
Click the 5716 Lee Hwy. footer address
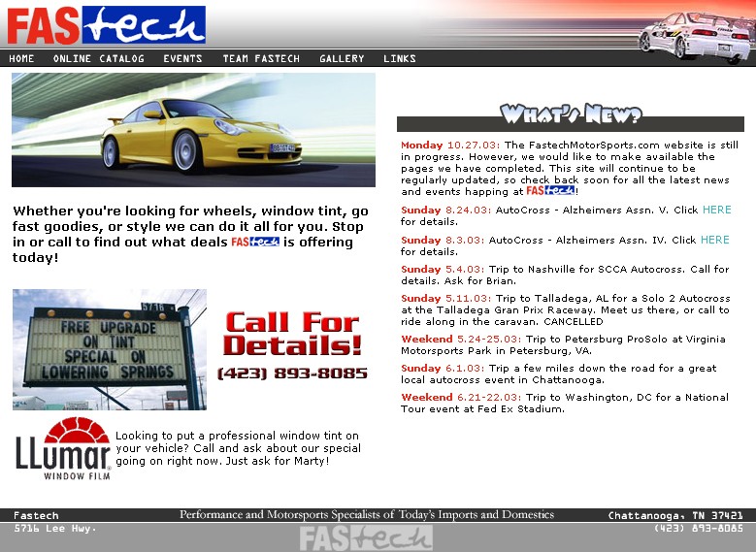tap(55, 529)
